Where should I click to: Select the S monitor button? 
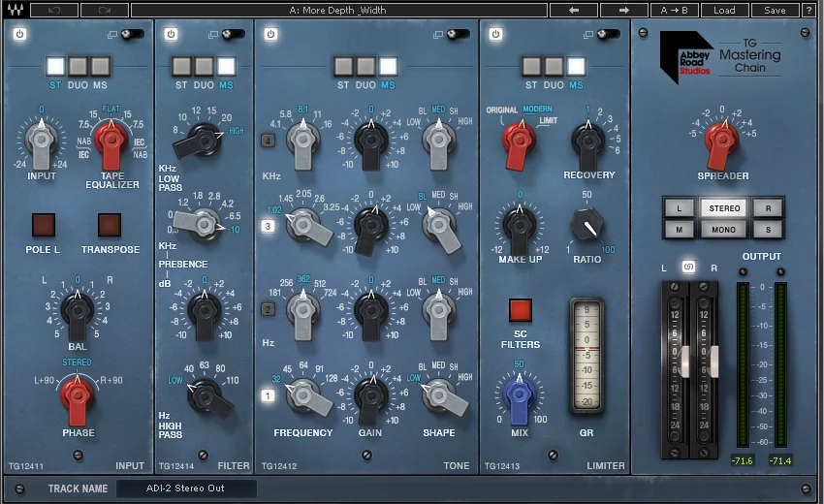coord(768,230)
